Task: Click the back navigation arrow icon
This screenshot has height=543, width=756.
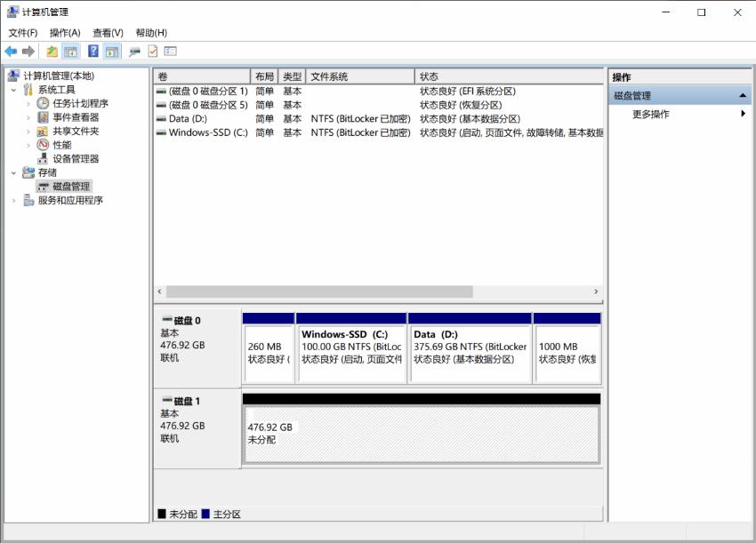Action: point(11,51)
